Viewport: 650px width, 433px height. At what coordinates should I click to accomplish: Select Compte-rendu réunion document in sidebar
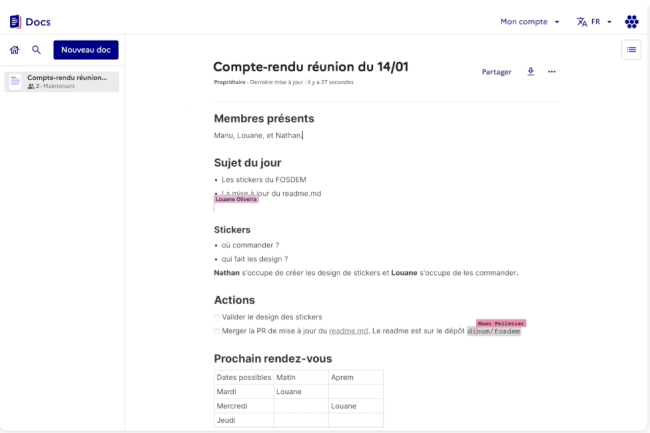pos(62,82)
